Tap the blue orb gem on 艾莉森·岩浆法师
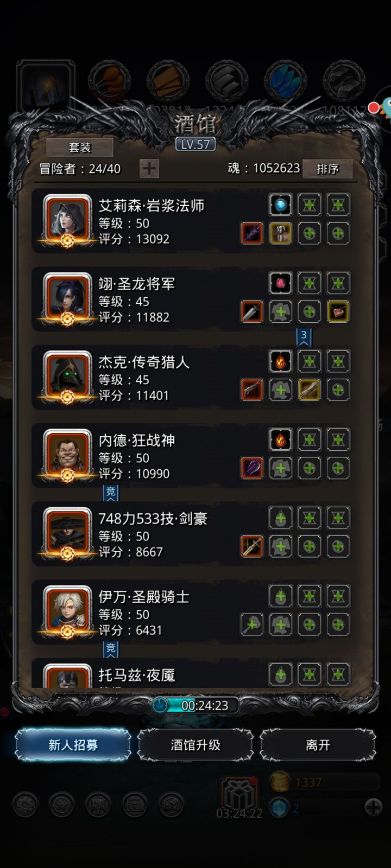 point(281,205)
